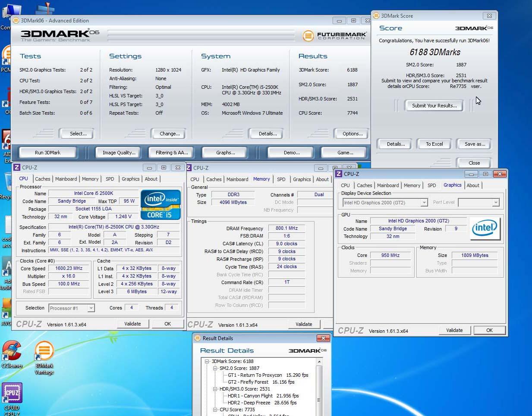Click the Core Speed value field
Viewport: 532px width, 416px height.
point(69,268)
